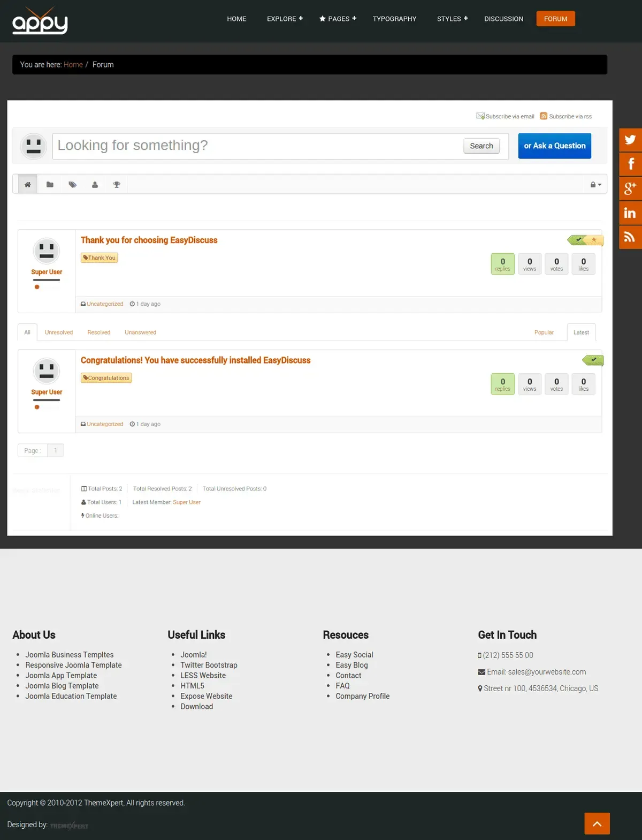642x840 pixels.
Task: Open the Twitter social sidebar icon
Action: tap(630, 140)
